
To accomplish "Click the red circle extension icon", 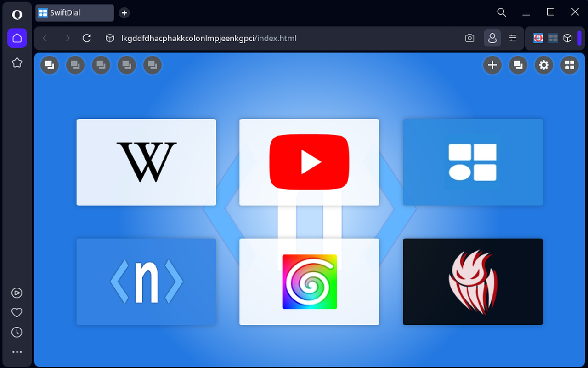I will pyautogui.click(x=539, y=38).
